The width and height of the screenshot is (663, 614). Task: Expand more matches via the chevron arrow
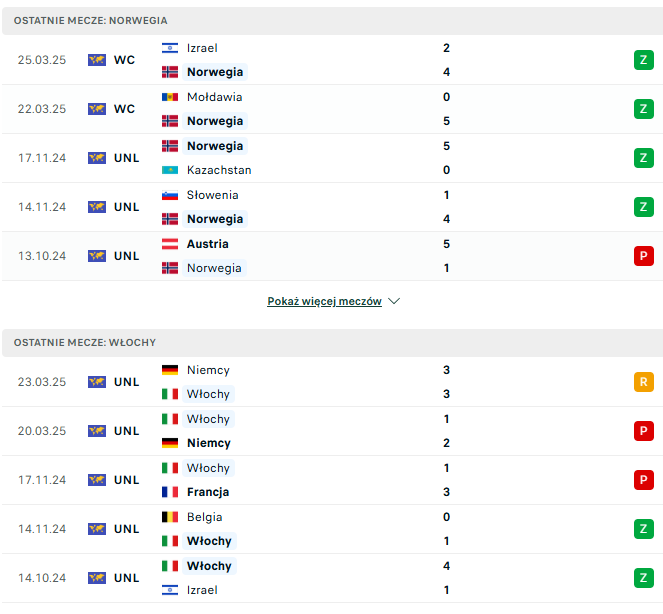(x=394, y=301)
